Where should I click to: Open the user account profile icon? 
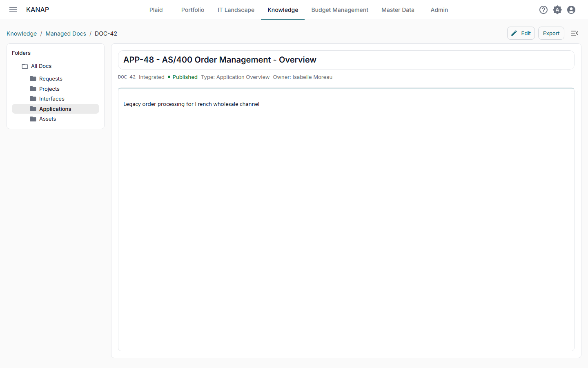point(571,10)
